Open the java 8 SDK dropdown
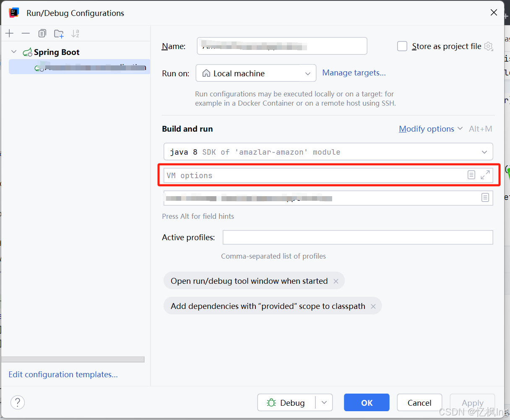The height and width of the screenshot is (420, 510). (484, 151)
